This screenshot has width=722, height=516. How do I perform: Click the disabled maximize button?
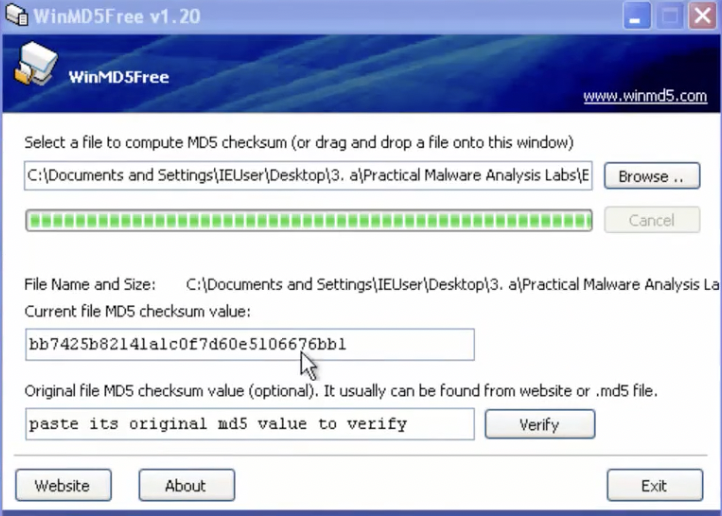pyautogui.click(x=669, y=16)
